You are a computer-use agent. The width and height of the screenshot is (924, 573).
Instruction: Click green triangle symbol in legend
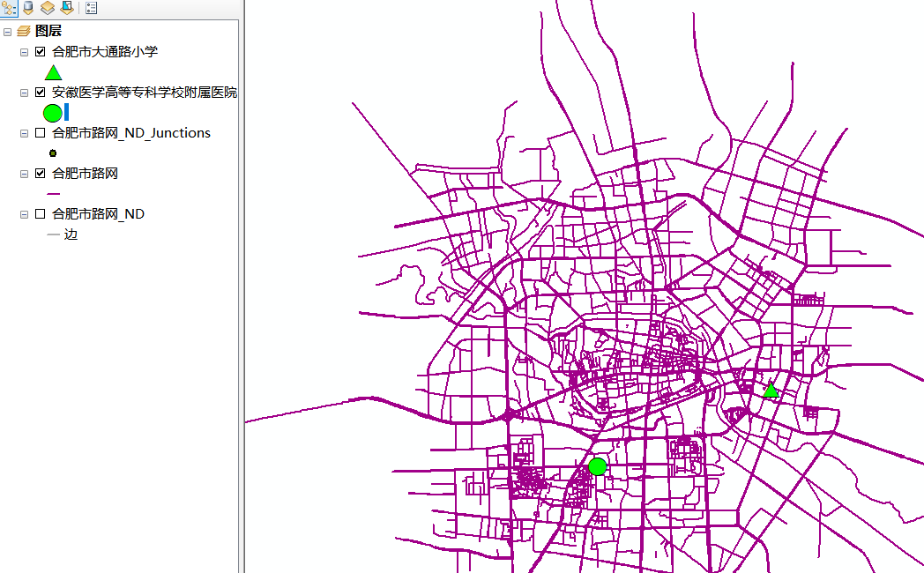point(53,72)
